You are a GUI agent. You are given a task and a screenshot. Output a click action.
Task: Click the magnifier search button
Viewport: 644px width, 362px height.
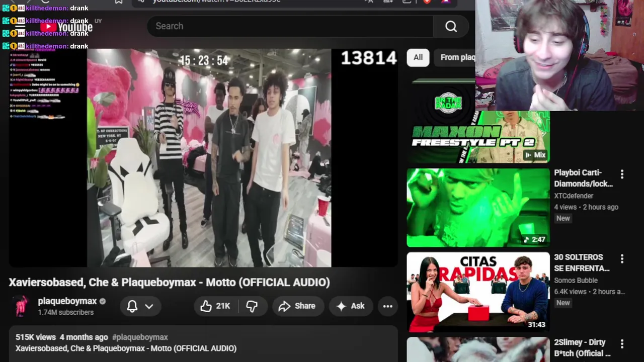pyautogui.click(x=451, y=26)
